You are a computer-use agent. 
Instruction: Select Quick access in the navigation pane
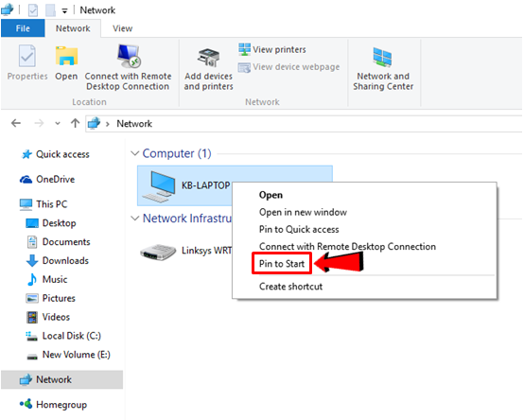tap(56, 154)
